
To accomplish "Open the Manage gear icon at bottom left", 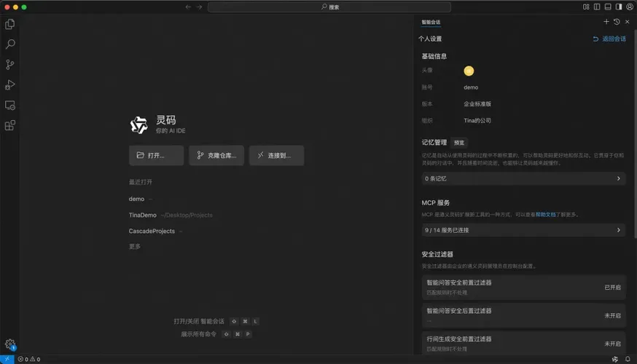I will [x=10, y=344].
